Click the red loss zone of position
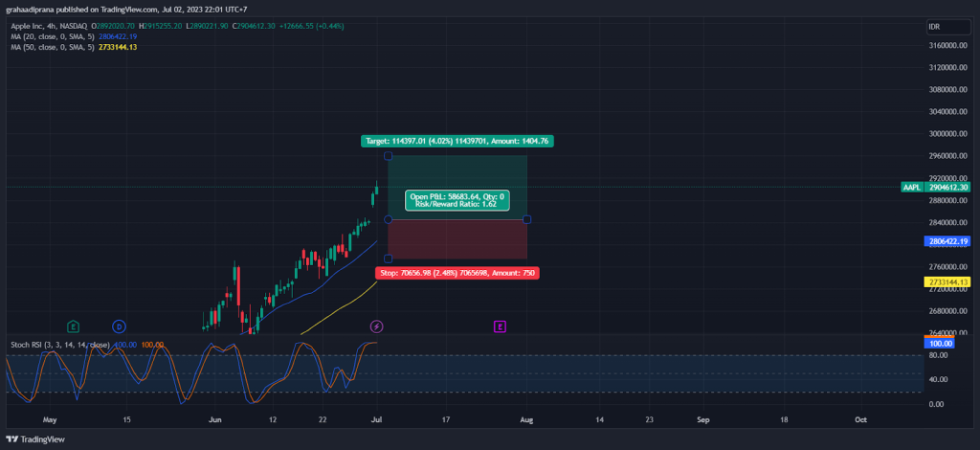Screen dimensions: 980x450 point(457,238)
